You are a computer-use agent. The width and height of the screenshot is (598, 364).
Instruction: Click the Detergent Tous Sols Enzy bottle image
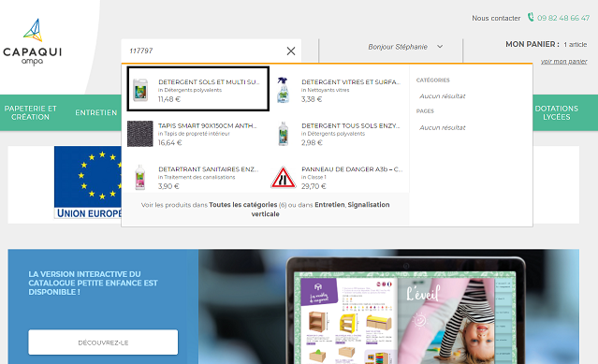[283, 134]
